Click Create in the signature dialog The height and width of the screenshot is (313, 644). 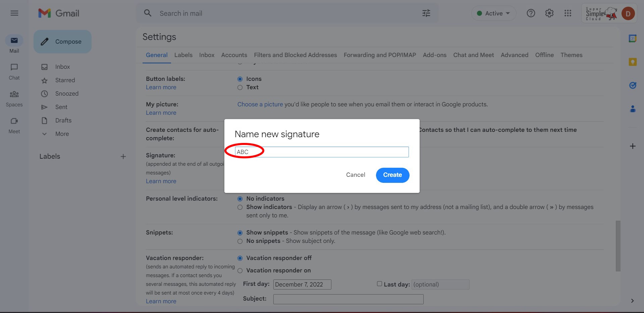click(392, 175)
